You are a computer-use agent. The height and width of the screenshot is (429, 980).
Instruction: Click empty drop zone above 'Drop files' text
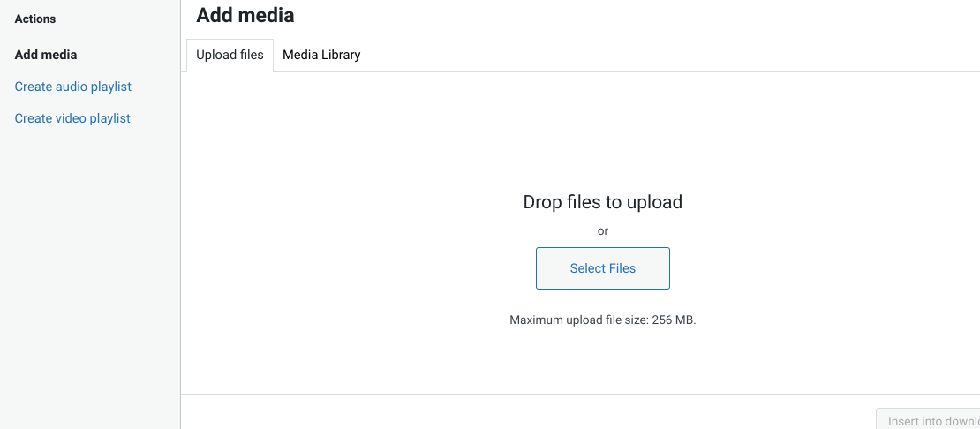coord(602,132)
